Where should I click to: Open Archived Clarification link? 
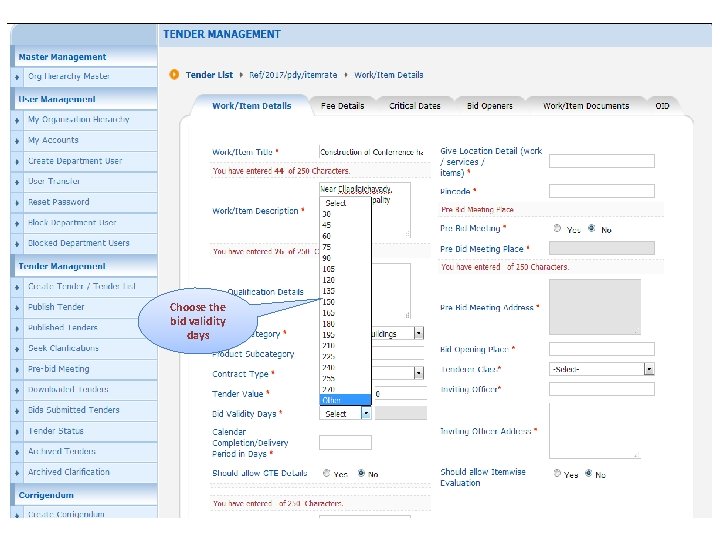click(x=69, y=472)
